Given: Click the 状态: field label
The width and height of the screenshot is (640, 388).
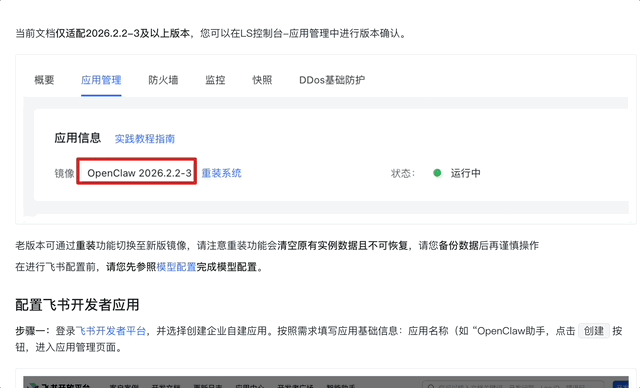Looking at the screenshot, I should 403,173.
